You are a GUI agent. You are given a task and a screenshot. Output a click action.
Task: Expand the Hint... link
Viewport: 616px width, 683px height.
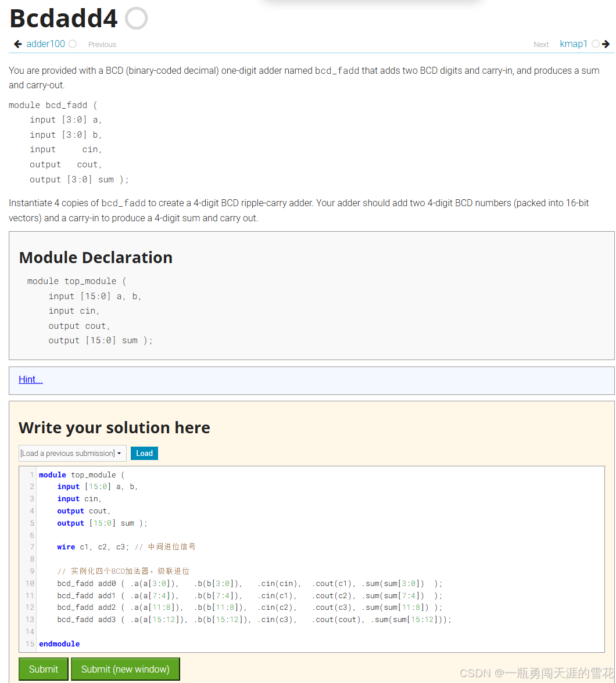click(x=31, y=379)
